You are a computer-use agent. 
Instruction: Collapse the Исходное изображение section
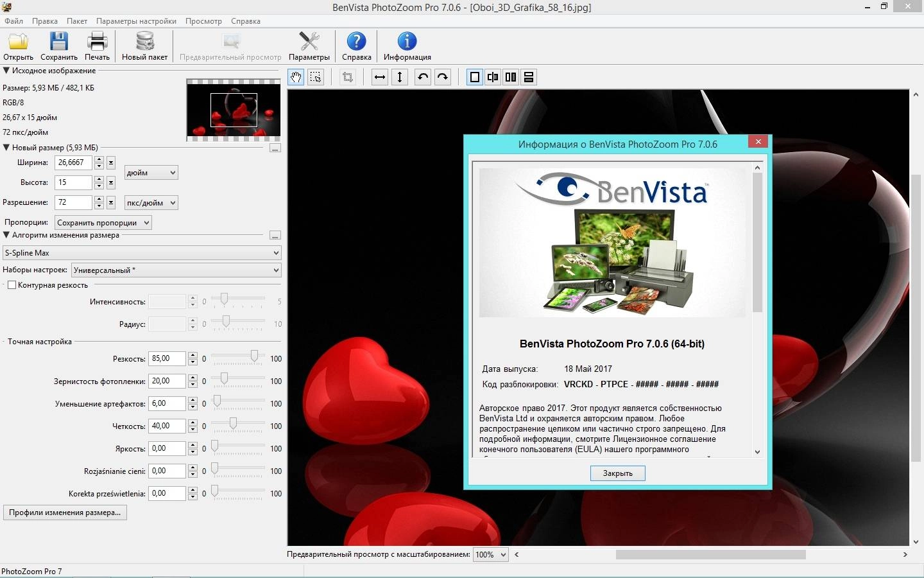tap(6, 71)
